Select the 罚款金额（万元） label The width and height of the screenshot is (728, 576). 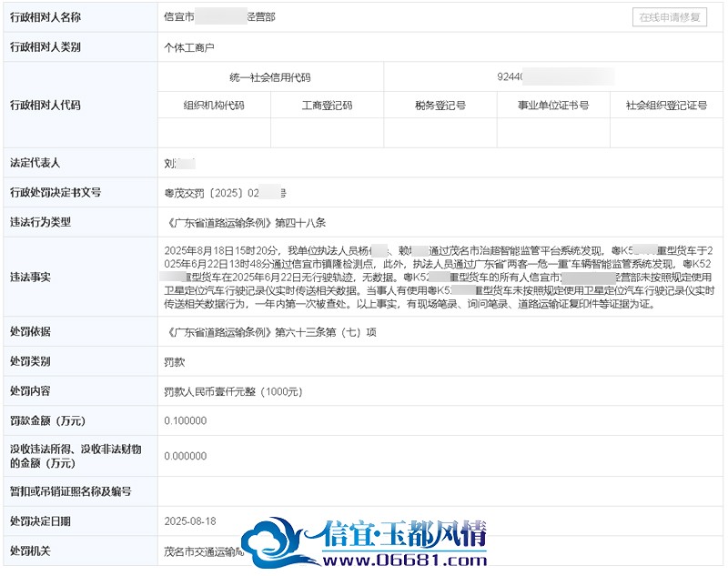[48, 420]
